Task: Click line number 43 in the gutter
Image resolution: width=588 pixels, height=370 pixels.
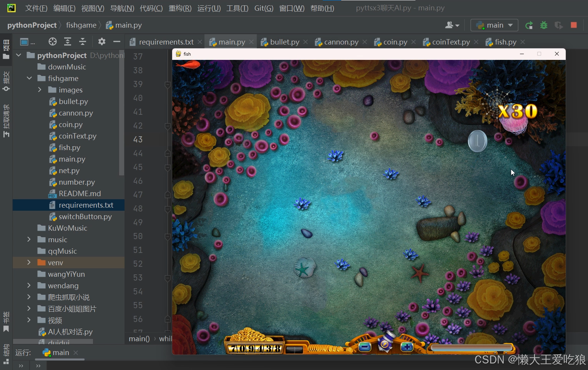Action: 138,139
